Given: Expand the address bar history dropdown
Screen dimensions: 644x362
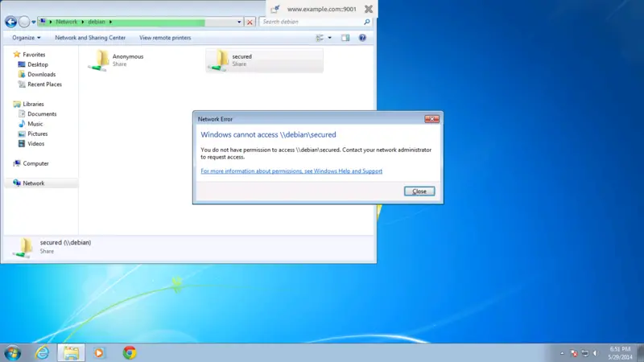Looking at the screenshot, I should coord(239,22).
